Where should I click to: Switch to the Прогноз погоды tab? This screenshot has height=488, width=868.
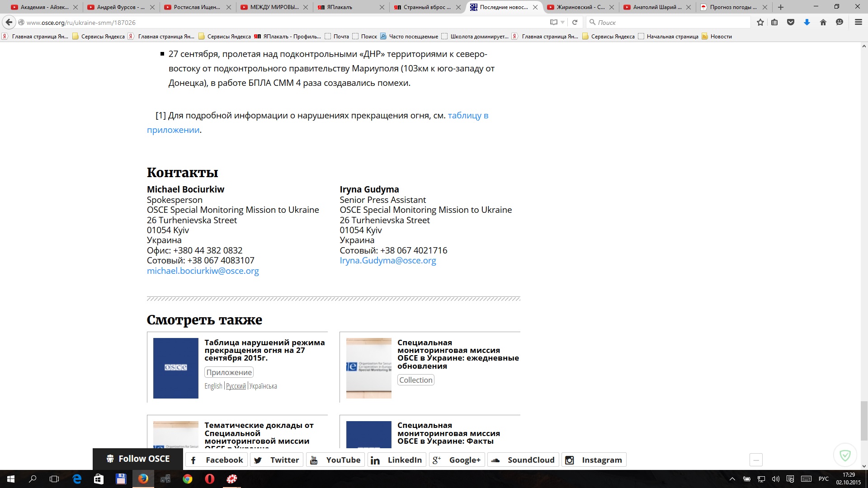click(733, 7)
